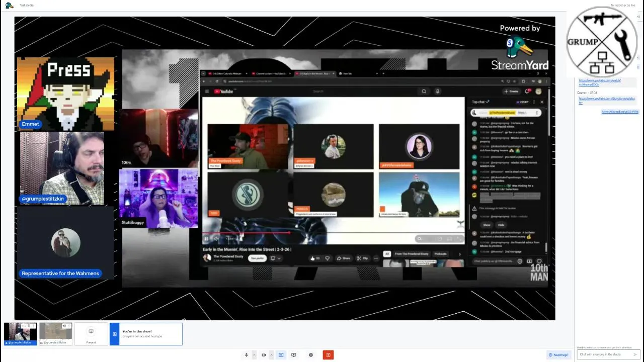Viewport: 644px width, 362px height.
Task: Open the YouTube channel link under Emmet
Action: point(607,100)
